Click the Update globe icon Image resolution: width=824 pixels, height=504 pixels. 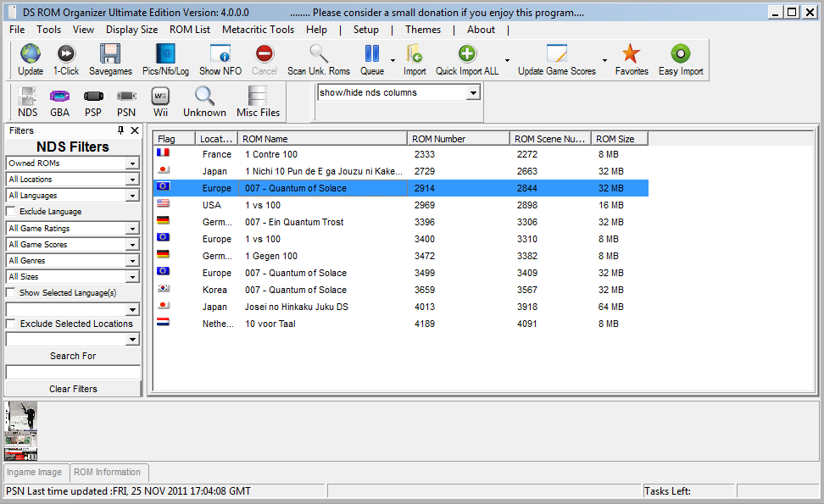pyautogui.click(x=31, y=53)
